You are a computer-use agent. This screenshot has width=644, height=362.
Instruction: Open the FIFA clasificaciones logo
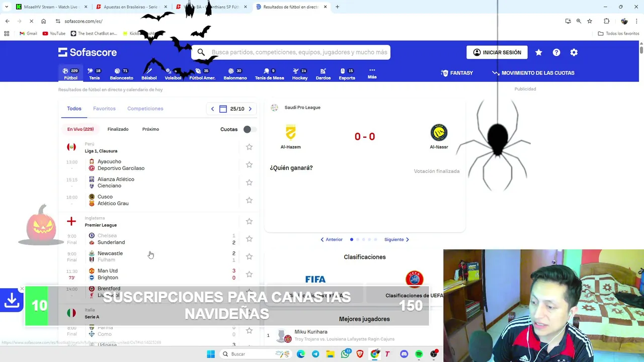pyautogui.click(x=315, y=280)
